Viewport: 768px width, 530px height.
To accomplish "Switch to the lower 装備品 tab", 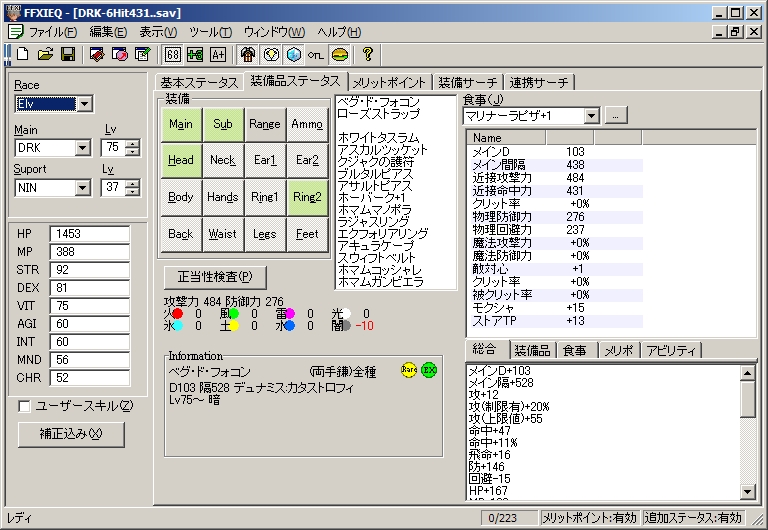I will 532,350.
